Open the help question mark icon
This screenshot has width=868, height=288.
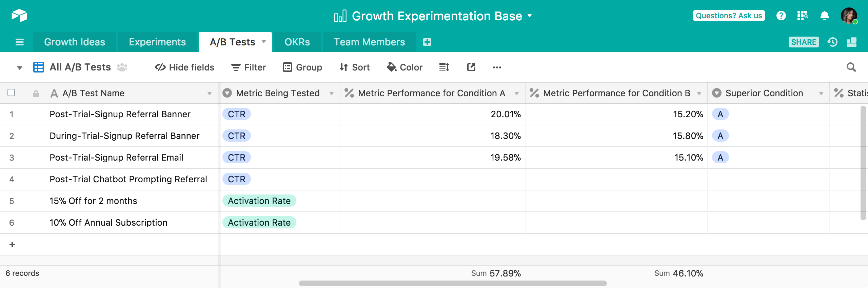coord(781,16)
